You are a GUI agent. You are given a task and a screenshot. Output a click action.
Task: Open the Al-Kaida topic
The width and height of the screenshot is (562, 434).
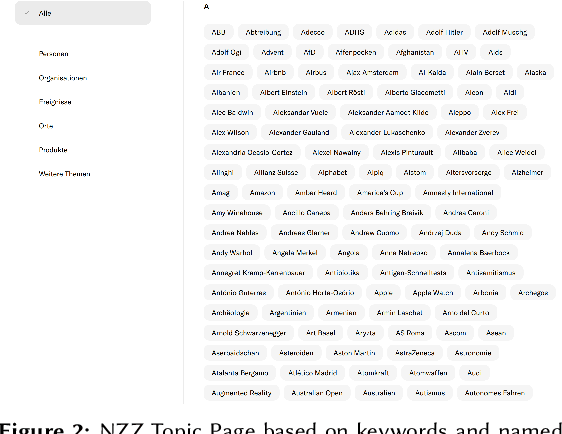432,72
